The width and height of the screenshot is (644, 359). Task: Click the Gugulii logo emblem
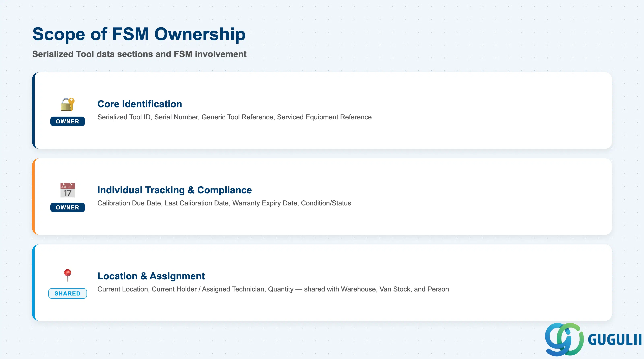564,339
